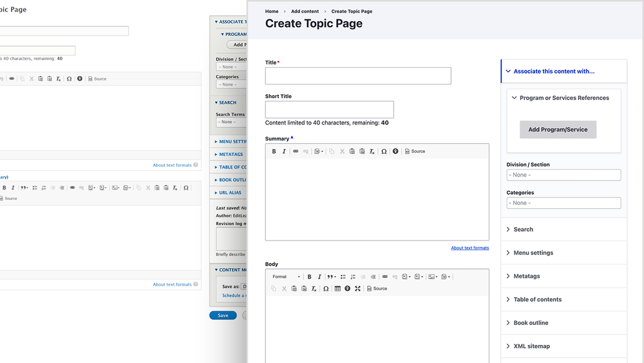Screen dimensions: 644x363
Task: Switch the right Body editor to Source view
Action: point(377,289)
